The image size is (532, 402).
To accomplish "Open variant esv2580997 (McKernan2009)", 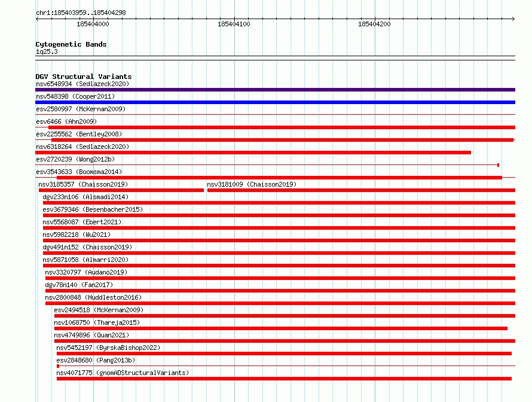I will pyautogui.click(x=81, y=109).
